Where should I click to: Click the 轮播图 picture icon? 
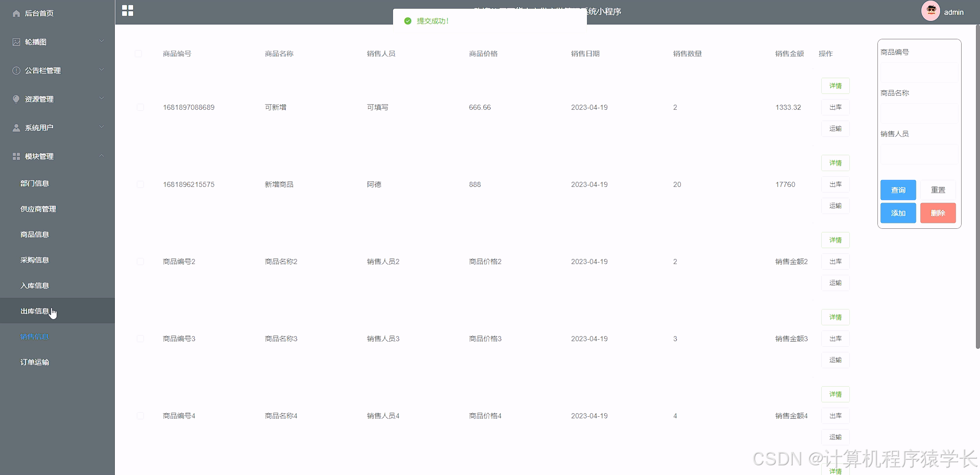[16, 42]
